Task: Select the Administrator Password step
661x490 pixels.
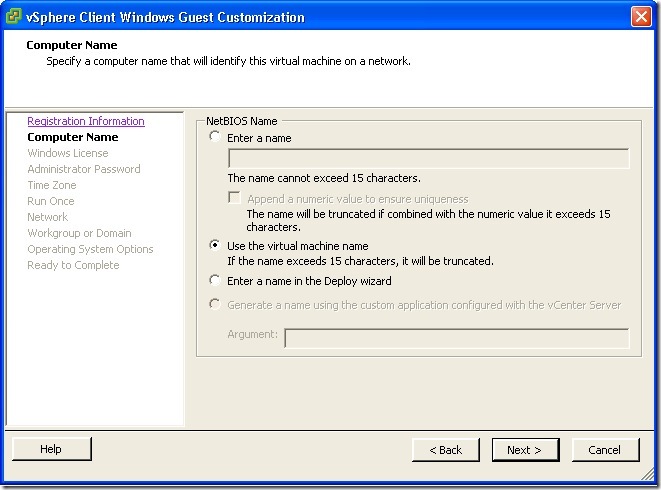Action: pyautogui.click(x=84, y=169)
